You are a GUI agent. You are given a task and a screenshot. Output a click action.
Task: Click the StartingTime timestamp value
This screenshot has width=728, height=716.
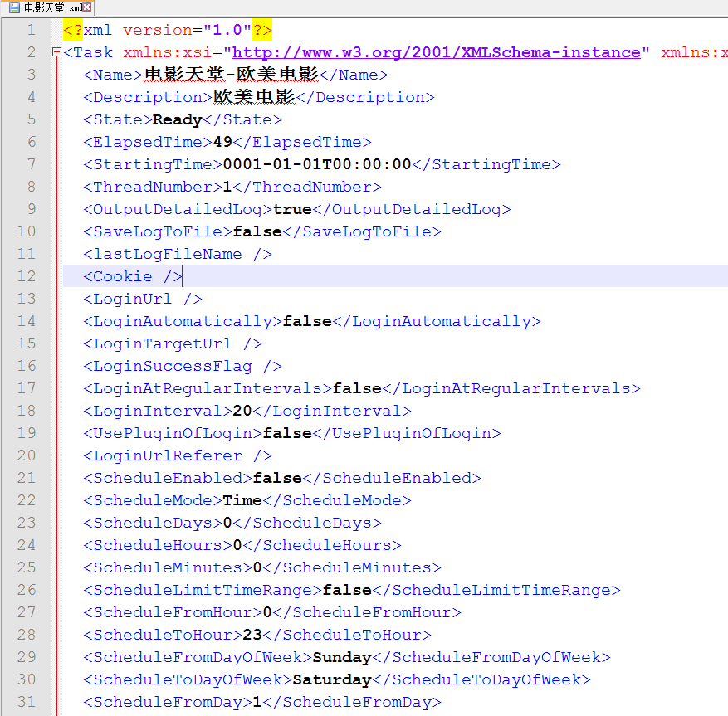click(x=317, y=164)
